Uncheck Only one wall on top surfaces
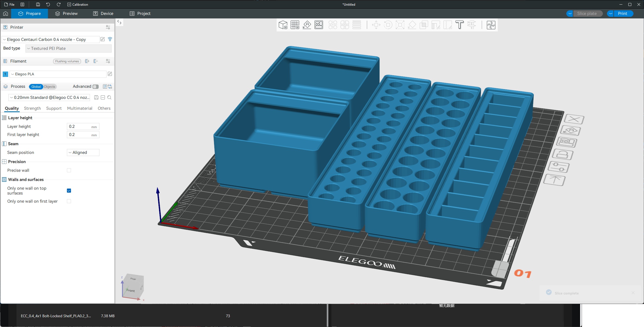The width and height of the screenshot is (644, 327). click(x=69, y=191)
